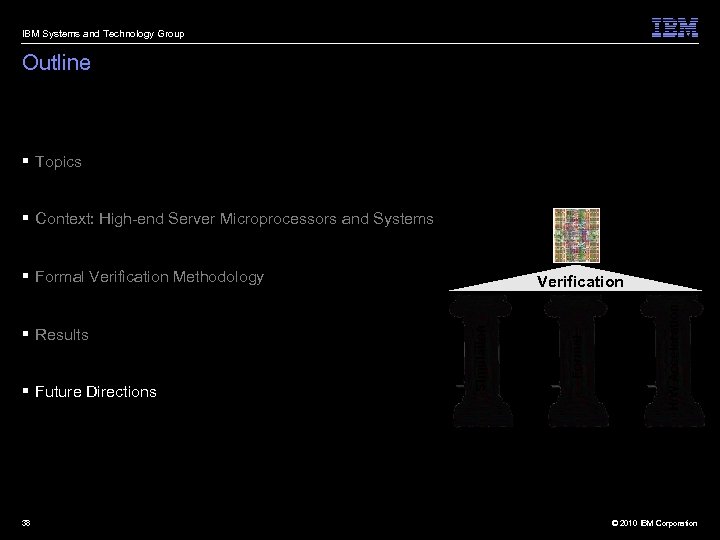
Task: Click 'IBM Systems and Technology Group' header
Action: point(103,34)
